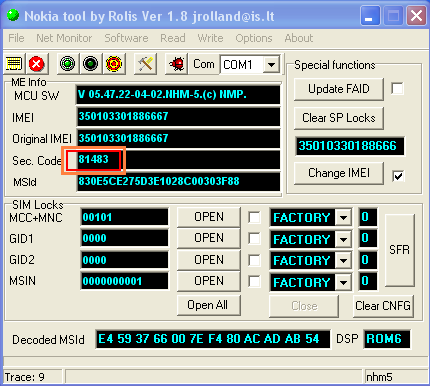Enable the GID2 lock checkbox
Image resolution: width=430 pixels, height=386 pixels.
click(254, 260)
